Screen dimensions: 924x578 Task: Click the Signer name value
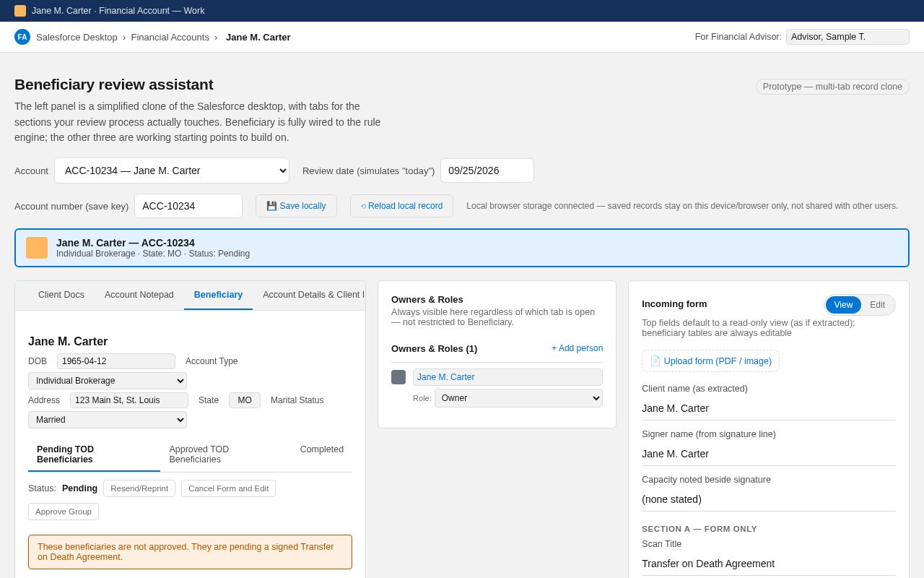pyautogui.click(x=769, y=454)
